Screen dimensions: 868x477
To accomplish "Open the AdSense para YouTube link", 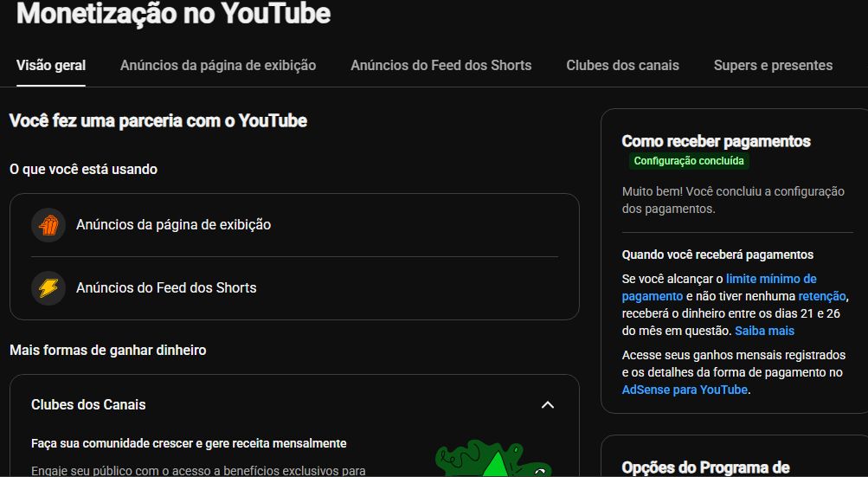I will (x=685, y=390).
